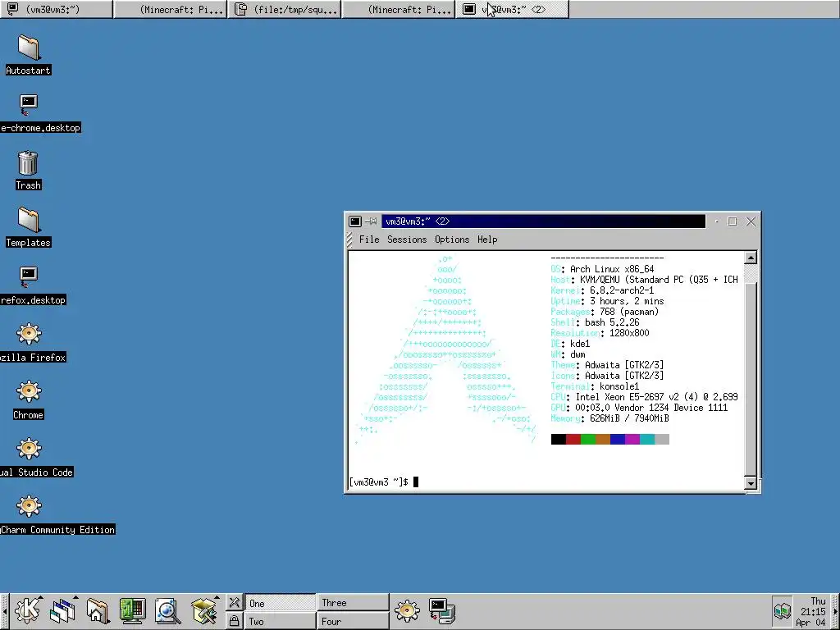Select the Chrome gear icon on the desktop
Viewport: 840px width, 630px height.
point(29,399)
